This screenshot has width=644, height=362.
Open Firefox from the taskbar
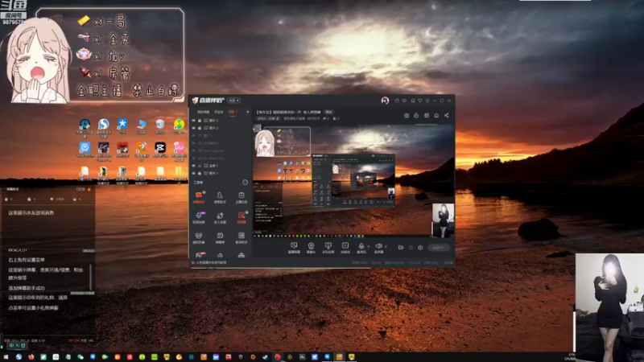coord(31,357)
